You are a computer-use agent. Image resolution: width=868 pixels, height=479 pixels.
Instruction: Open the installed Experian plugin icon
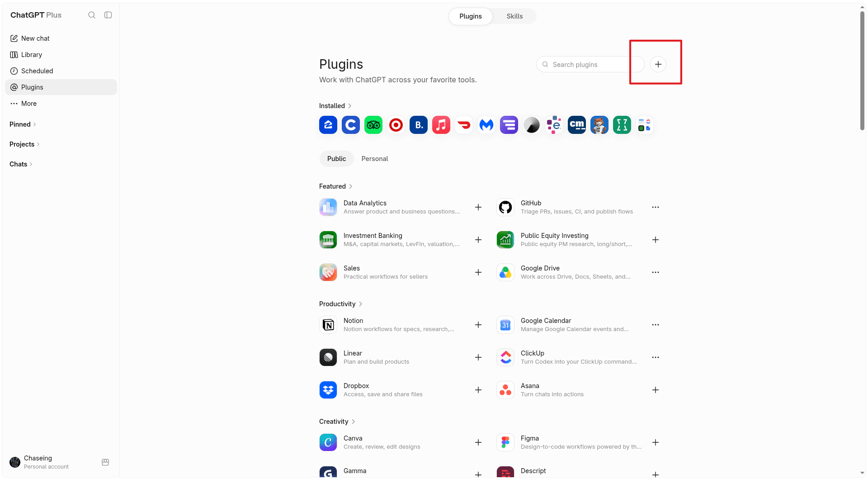click(554, 125)
